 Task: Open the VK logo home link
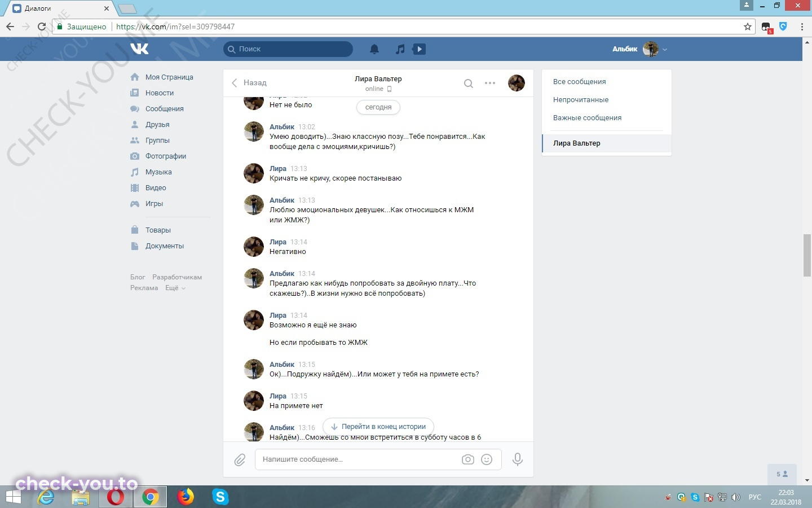(139, 49)
